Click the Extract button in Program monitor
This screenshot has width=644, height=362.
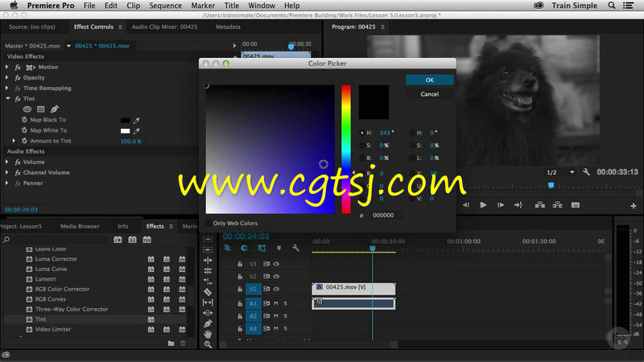[x=557, y=205]
